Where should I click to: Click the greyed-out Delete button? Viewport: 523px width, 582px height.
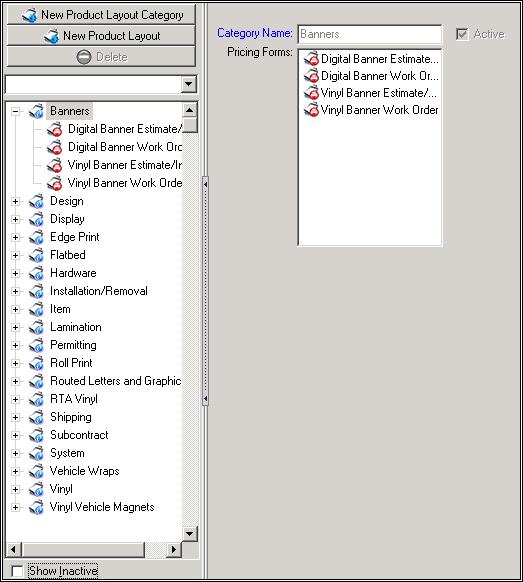coord(101,57)
